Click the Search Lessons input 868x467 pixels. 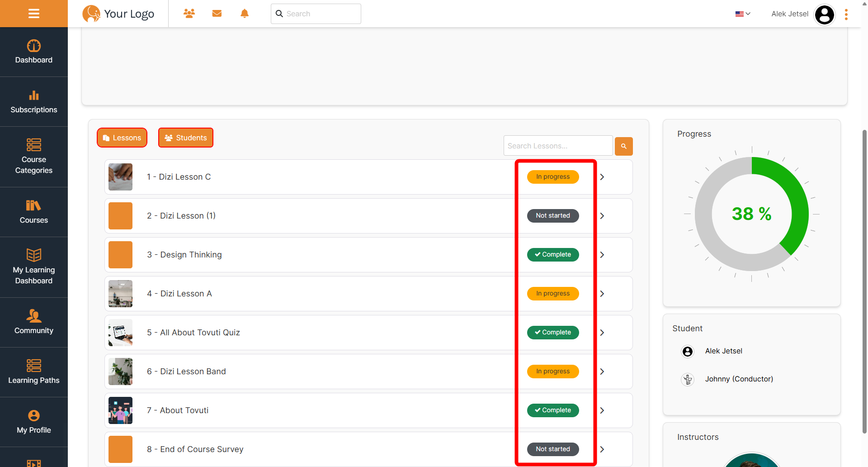pos(558,146)
